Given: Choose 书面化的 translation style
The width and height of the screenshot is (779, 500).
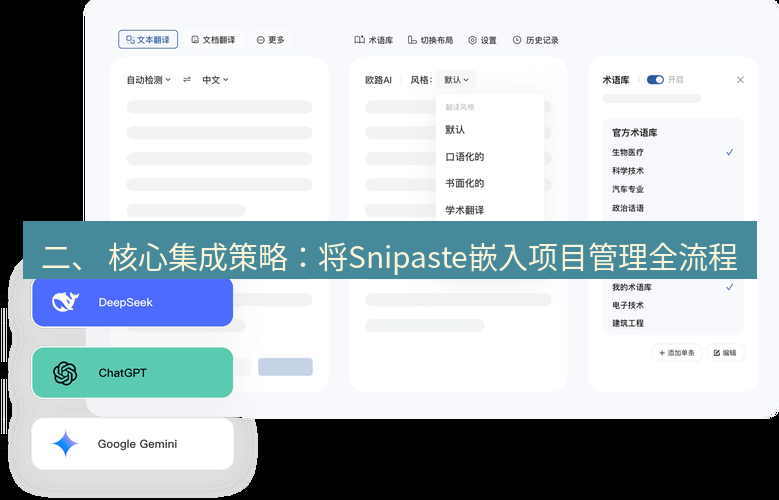Looking at the screenshot, I should (465, 183).
